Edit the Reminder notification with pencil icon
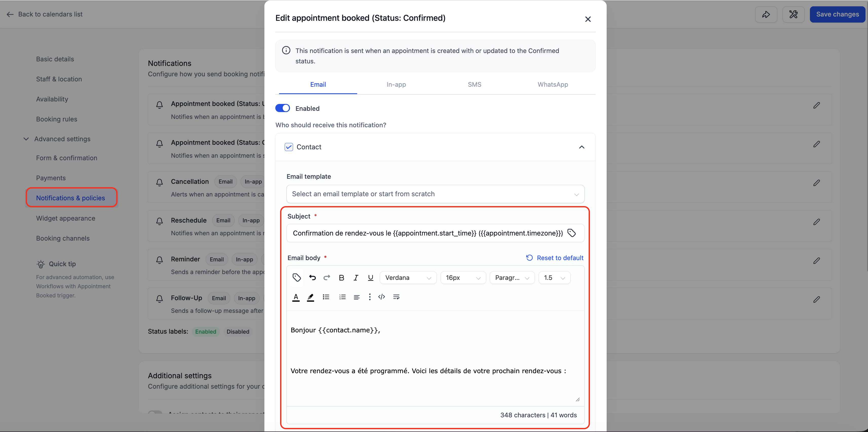This screenshot has width=868, height=432. [817, 260]
